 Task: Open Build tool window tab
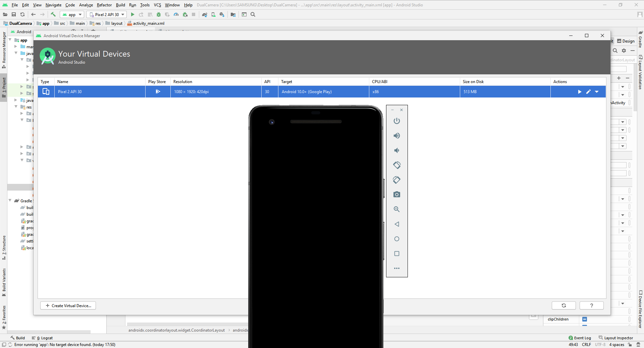point(17,338)
